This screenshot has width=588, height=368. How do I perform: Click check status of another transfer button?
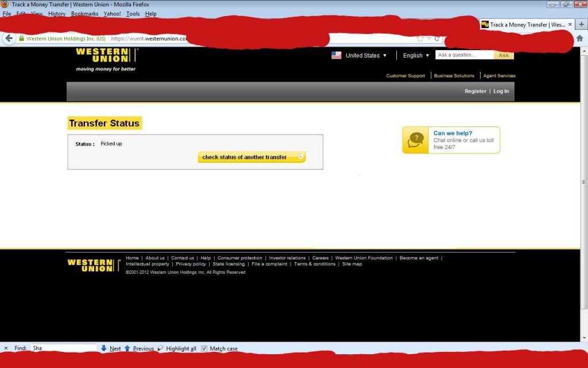[252, 157]
